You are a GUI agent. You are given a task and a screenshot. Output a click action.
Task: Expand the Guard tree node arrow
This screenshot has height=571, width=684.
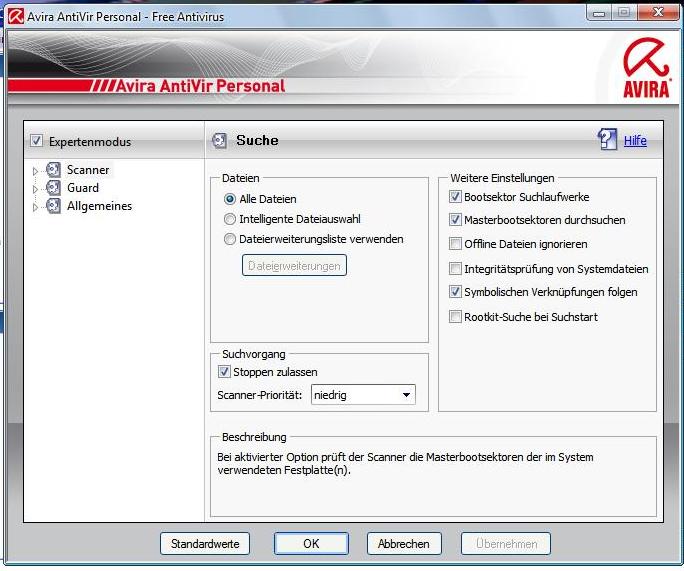click(x=35, y=189)
